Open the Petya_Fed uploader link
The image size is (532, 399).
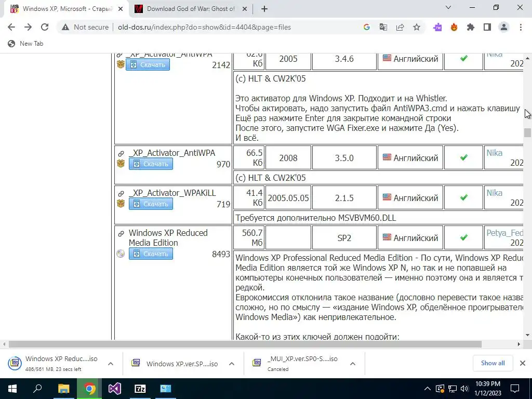click(505, 233)
